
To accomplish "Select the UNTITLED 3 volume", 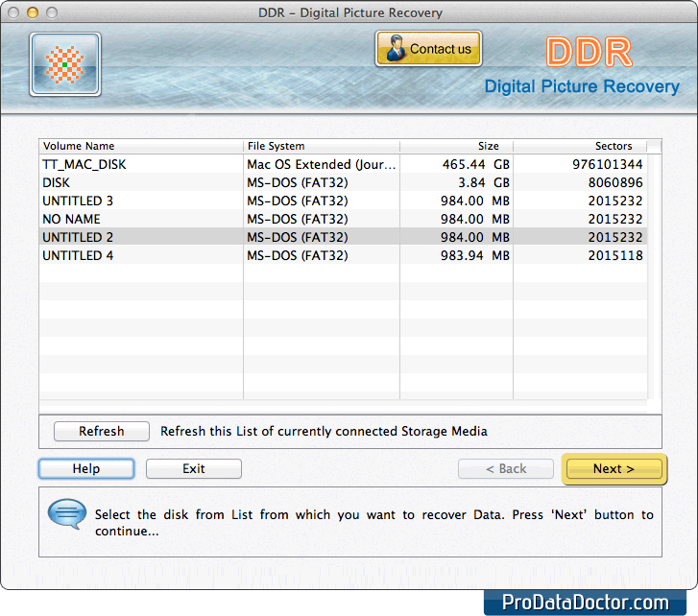I will (x=343, y=201).
